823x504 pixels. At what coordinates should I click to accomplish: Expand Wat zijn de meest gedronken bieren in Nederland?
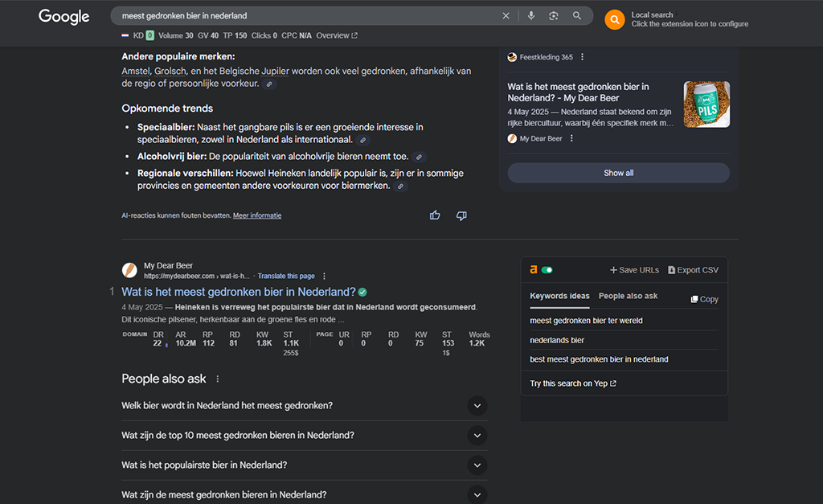pos(305,494)
